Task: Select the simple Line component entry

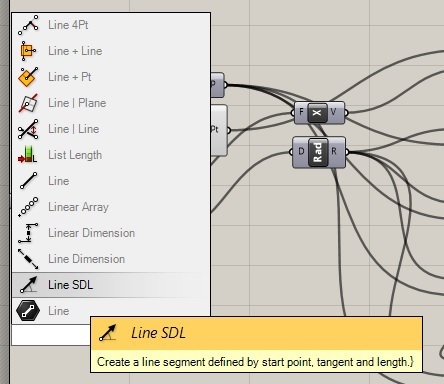Action: 111,181
